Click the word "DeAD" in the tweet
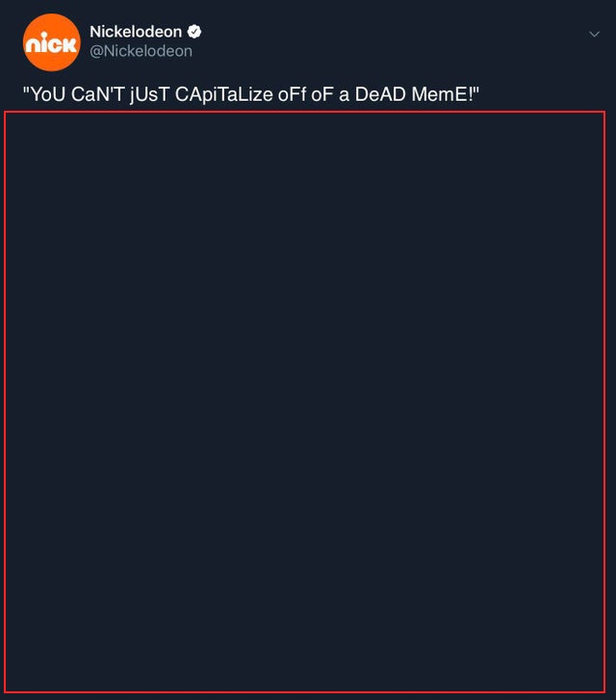Viewport: 616px width, 700px height. click(380, 94)
